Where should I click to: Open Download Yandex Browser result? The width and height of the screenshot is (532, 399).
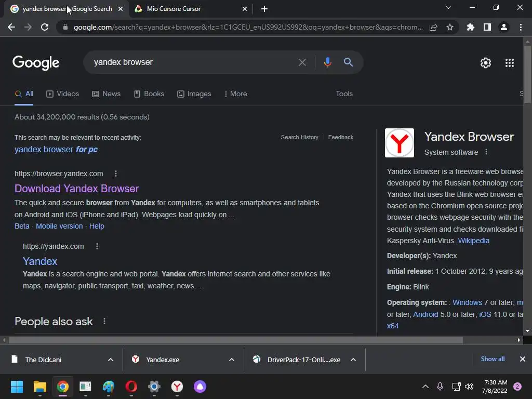pos(77,189)
